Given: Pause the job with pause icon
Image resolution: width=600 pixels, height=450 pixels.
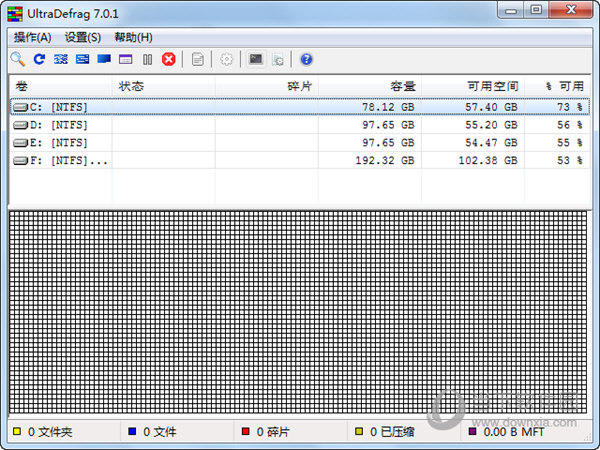Looking at the screenshot, I should tap(147, 59).
